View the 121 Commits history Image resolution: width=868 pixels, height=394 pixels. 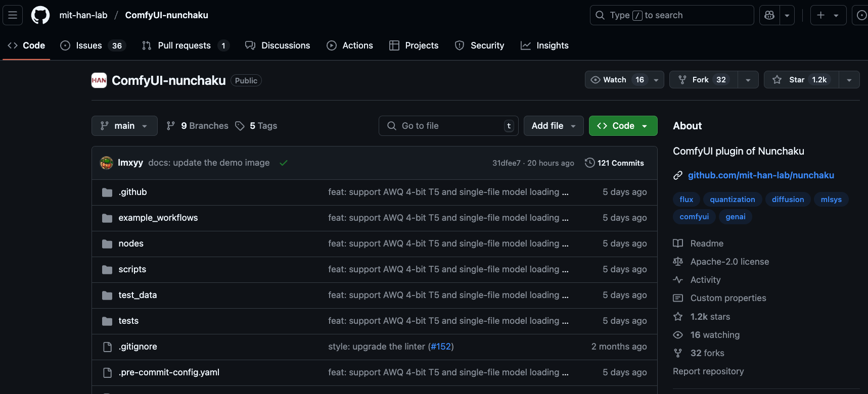(615, 163)
